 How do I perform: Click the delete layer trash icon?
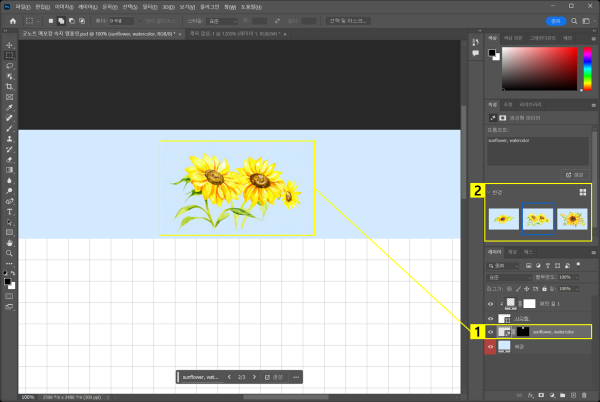[x=586, y=396]
